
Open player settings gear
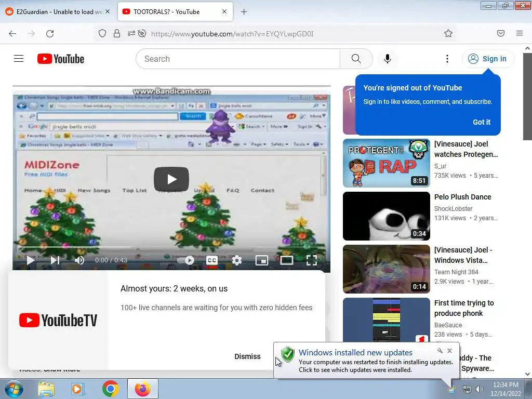click(x=237, y=260)
